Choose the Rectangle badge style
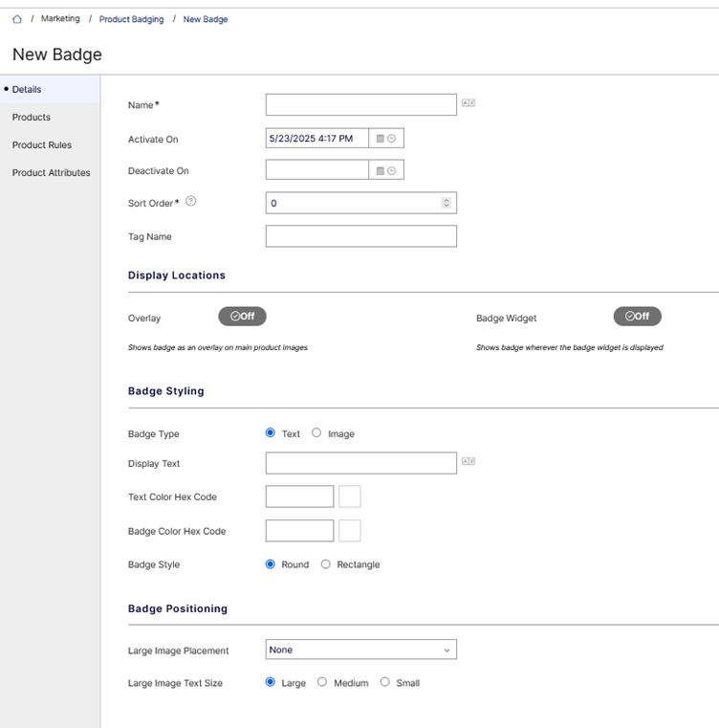 pos(326,564)
